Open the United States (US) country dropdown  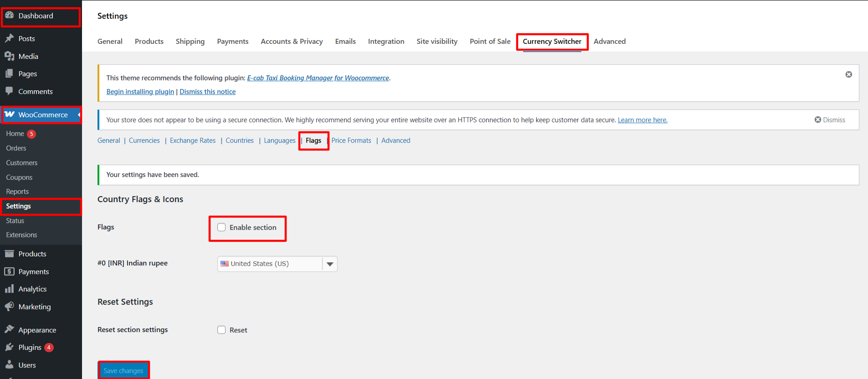[x=270, y=264]
